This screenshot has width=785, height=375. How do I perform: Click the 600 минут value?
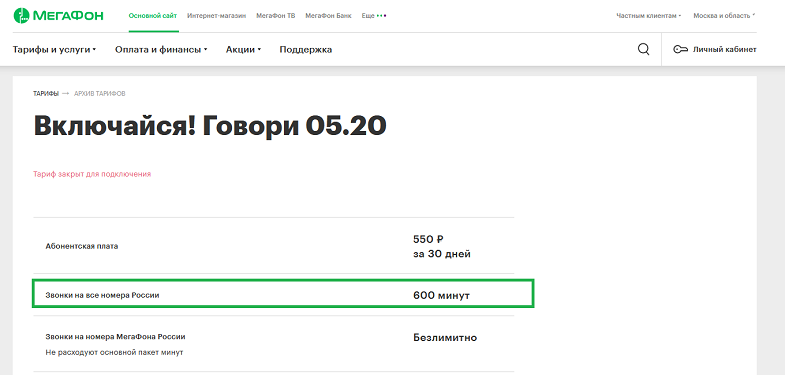tap(442, 295)
